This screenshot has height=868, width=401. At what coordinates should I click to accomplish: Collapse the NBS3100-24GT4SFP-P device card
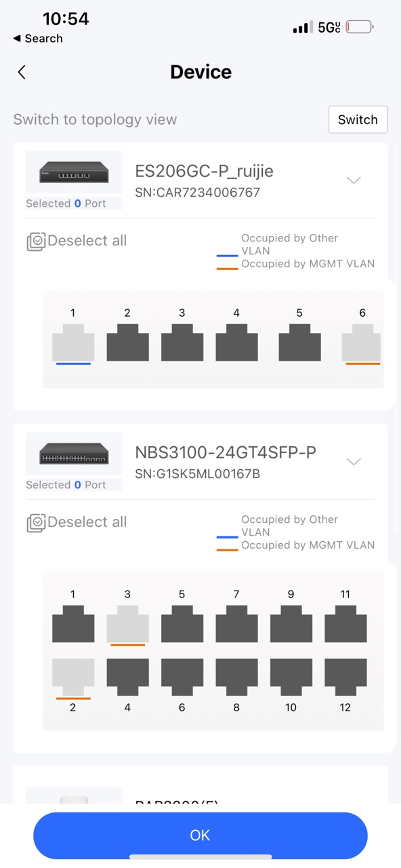click(354, 462)
